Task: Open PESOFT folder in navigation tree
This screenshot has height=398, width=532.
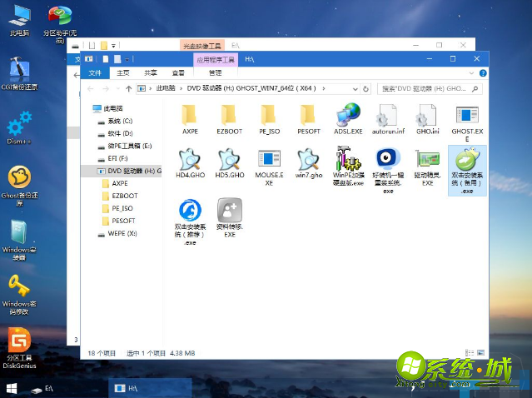Action: [x=119, y=221]
